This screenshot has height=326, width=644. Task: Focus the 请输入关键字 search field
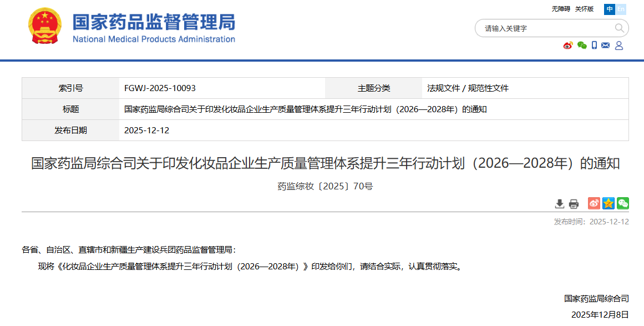[x=544, y=28]
